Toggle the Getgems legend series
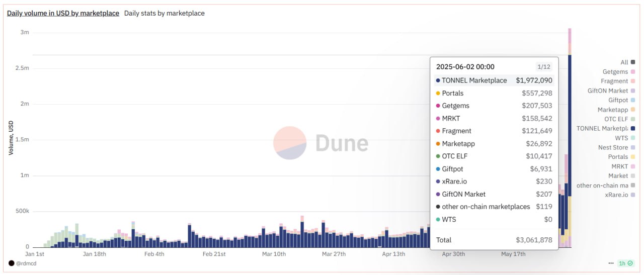Viewport: 644px width, 275px height. pos(619,72)
